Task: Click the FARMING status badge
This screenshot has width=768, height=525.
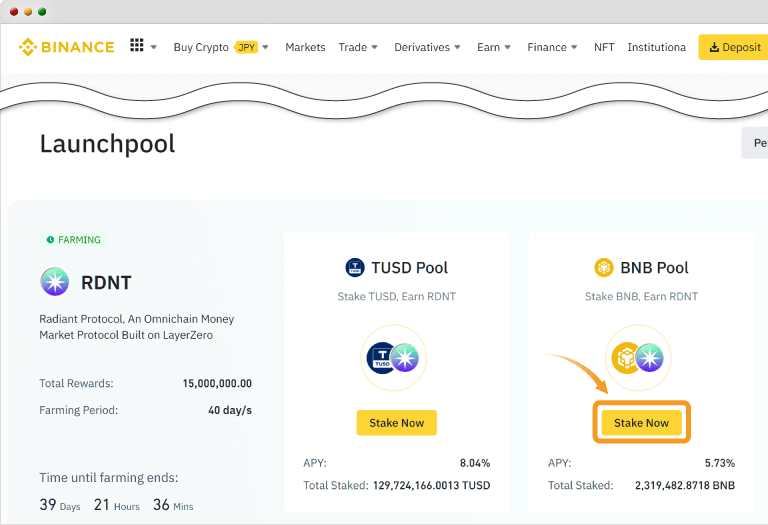Action: pyautogui.click(x=73, y=239)
